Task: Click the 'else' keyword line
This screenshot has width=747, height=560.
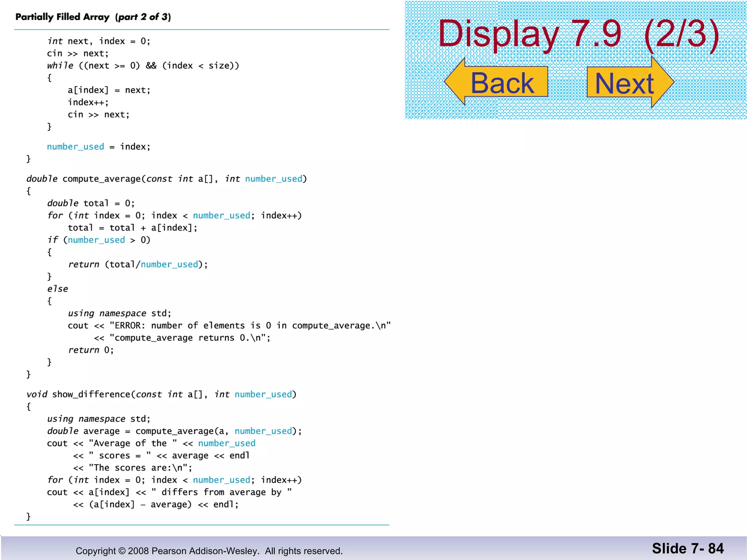Action: coord(57,289)
